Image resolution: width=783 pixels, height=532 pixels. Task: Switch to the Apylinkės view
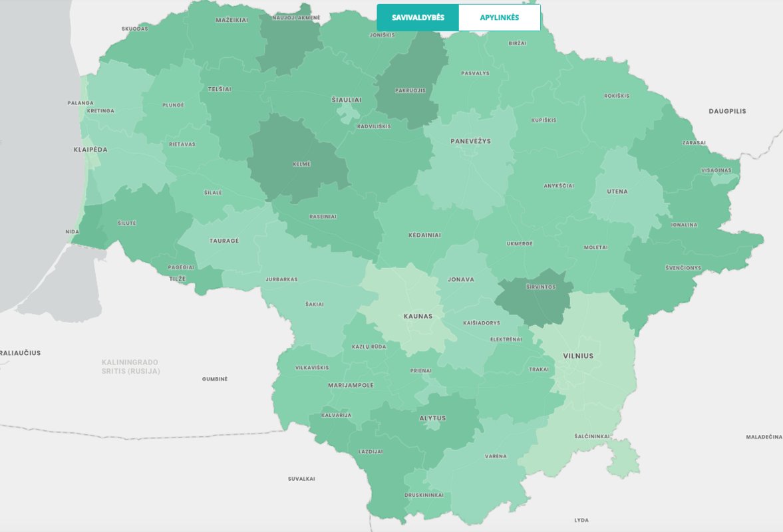coord(499,17)
